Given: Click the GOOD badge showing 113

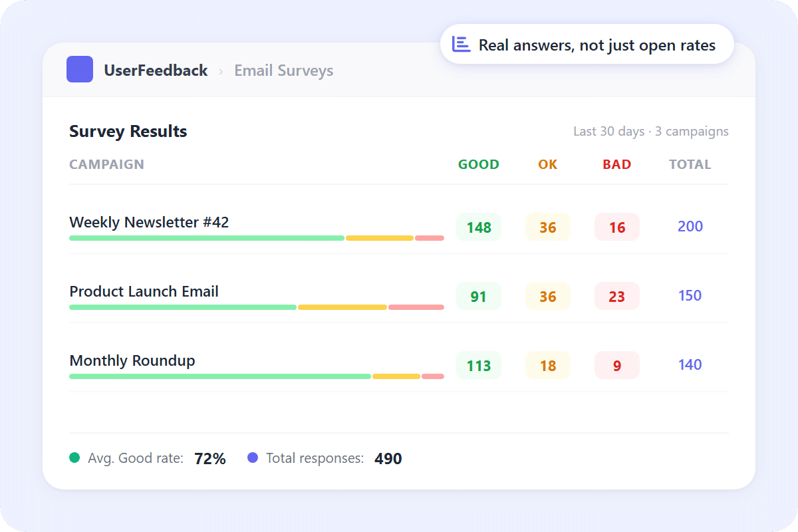Looking at the screenshot, I should pos(478,365).
